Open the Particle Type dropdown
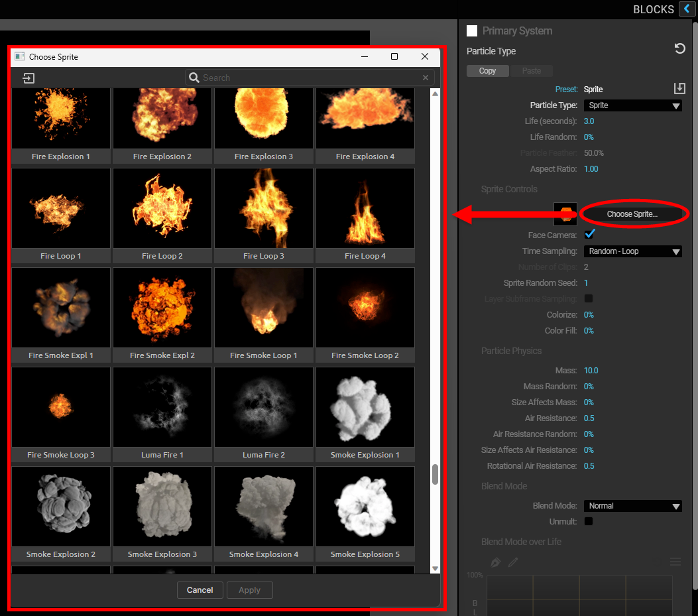Image resolution: width=698 pixels, height=616 pixels. click(x=632, y=105)
